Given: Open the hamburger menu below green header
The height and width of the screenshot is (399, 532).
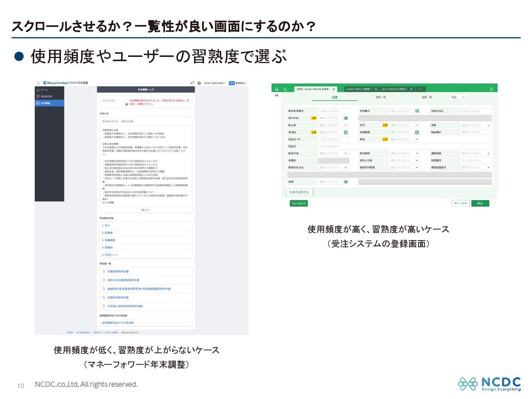Looking at the screenshot, I should pos(276,96).
